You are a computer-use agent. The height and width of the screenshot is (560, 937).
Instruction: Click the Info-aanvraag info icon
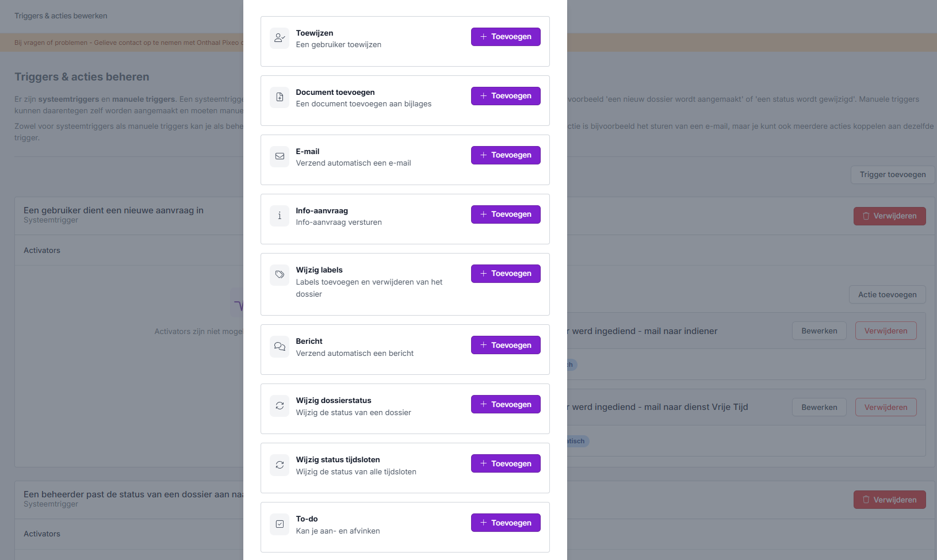coord(280,216)
